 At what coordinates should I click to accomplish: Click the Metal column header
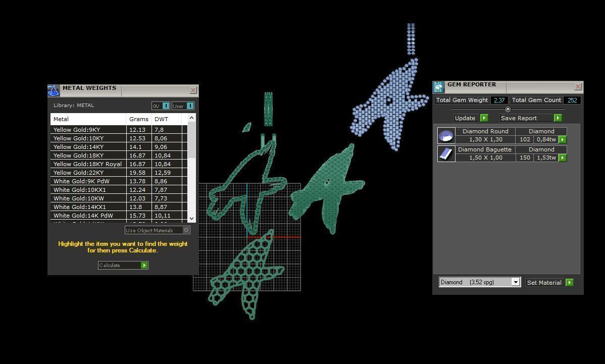[88, 119]
